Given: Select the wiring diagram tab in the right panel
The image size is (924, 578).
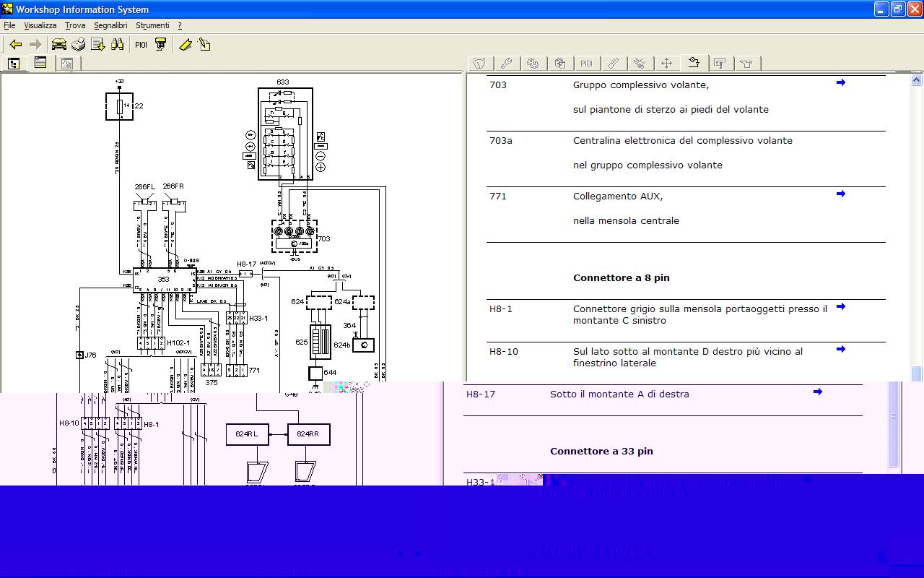Looking at the screenshot, I should click(x=694, y=64).
